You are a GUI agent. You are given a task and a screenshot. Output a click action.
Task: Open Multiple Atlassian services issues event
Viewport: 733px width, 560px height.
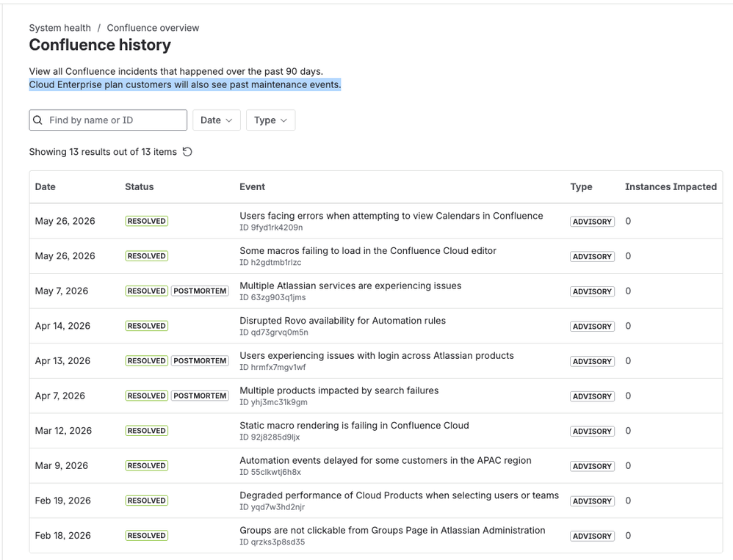click(350, 286)
